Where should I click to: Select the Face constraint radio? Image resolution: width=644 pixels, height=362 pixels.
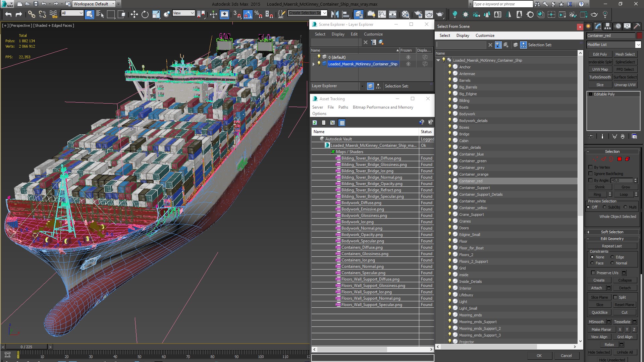click(x=592, y=263)
